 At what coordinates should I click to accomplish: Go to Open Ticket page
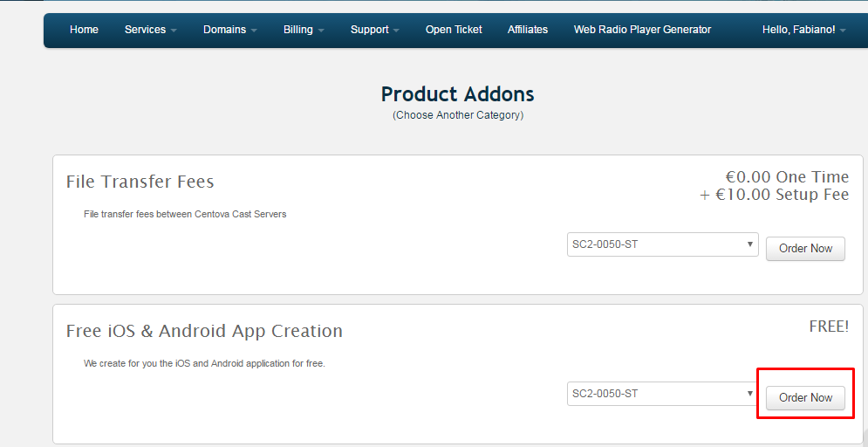click(454, 30)
